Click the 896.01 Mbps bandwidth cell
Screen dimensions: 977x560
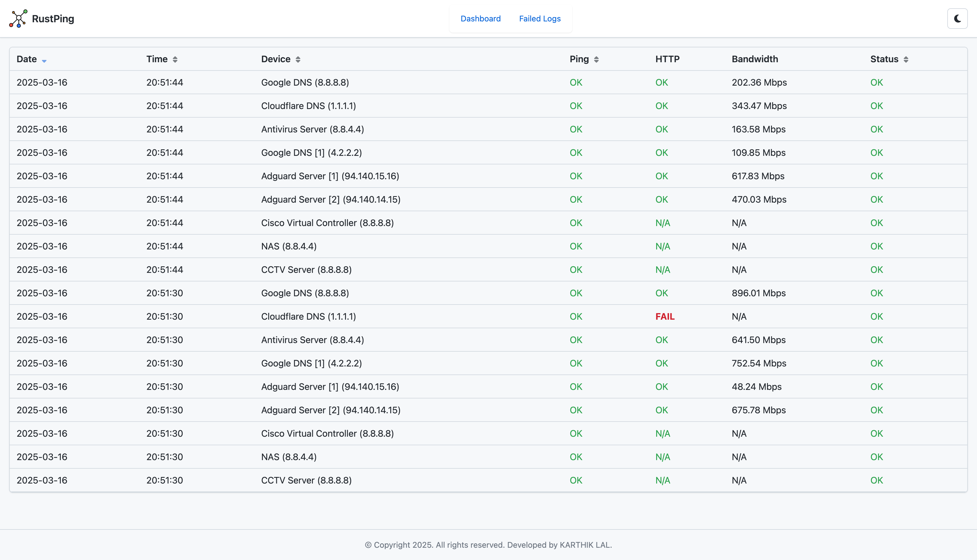click(758, 293)
